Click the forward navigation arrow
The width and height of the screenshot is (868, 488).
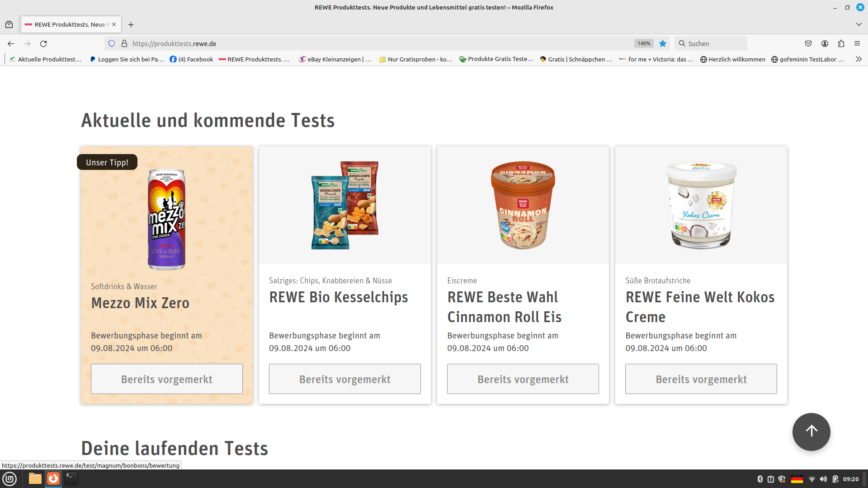(x=27, y=44)
